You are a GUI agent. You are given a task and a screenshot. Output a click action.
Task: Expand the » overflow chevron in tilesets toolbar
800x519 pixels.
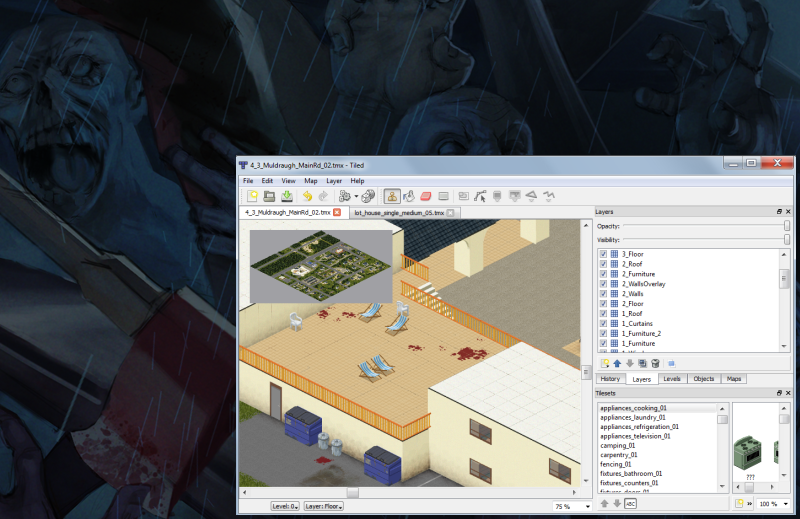[x=750, y=504]
